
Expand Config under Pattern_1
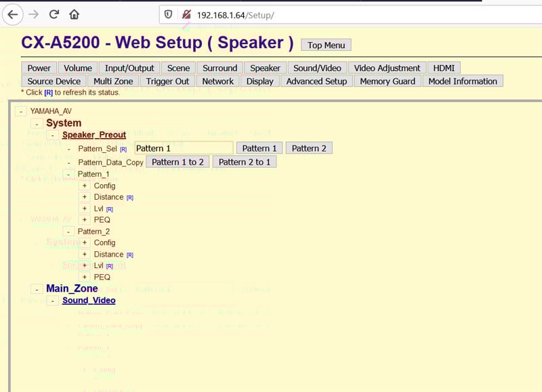(x=85, y=186)
